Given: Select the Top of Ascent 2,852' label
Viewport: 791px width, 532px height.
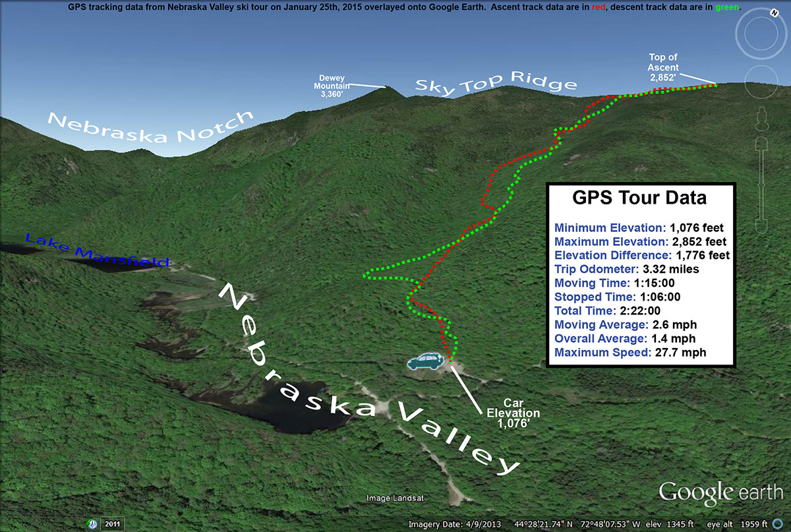Looking at the screenshot, I should point(662,67).
